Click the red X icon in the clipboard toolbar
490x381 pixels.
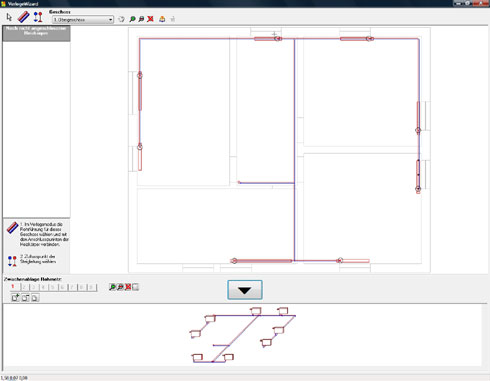(x=128, y=287)
